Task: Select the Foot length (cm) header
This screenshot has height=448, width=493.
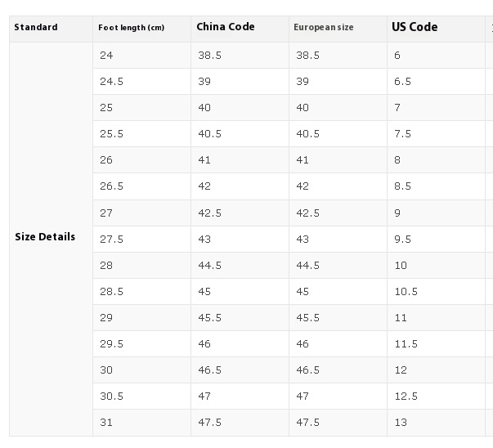Action: tap(131, 28)
